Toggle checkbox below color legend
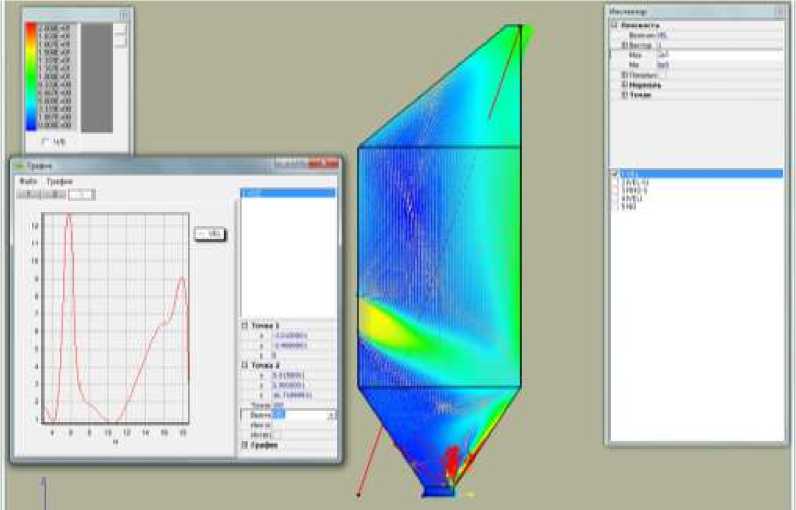 (x=45, y=142)
